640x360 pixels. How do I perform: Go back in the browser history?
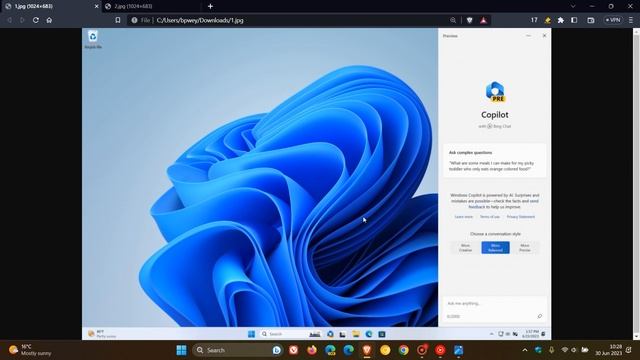click(9, 20)
